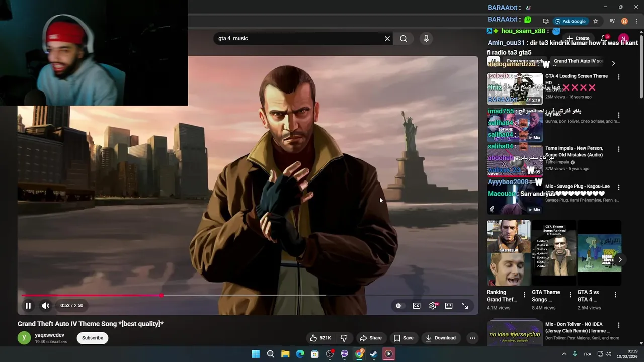Open options for Mix - Don Toliver NO IDEA

coord(619,325)
